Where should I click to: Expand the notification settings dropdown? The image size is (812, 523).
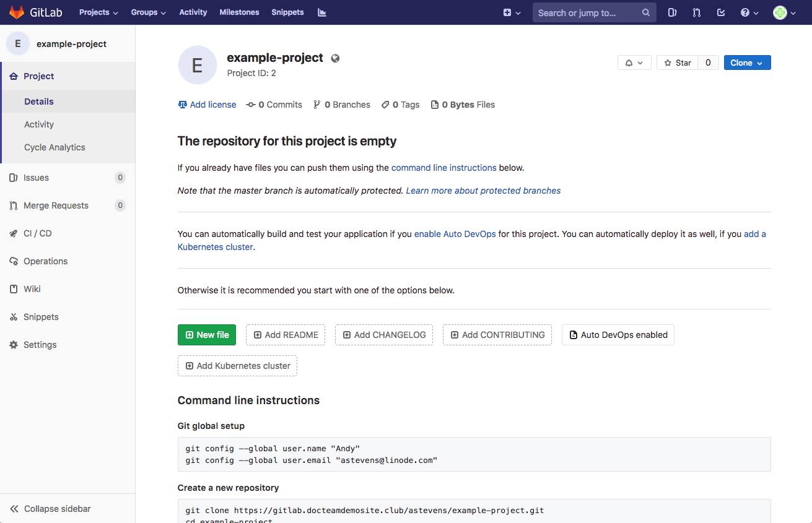[x=634, y=62]
